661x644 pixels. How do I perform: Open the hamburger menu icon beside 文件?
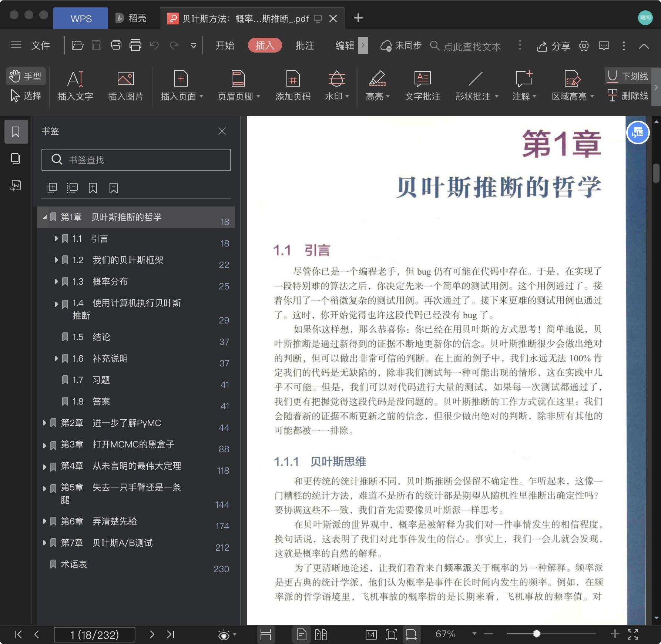click(x=16, y=46)
